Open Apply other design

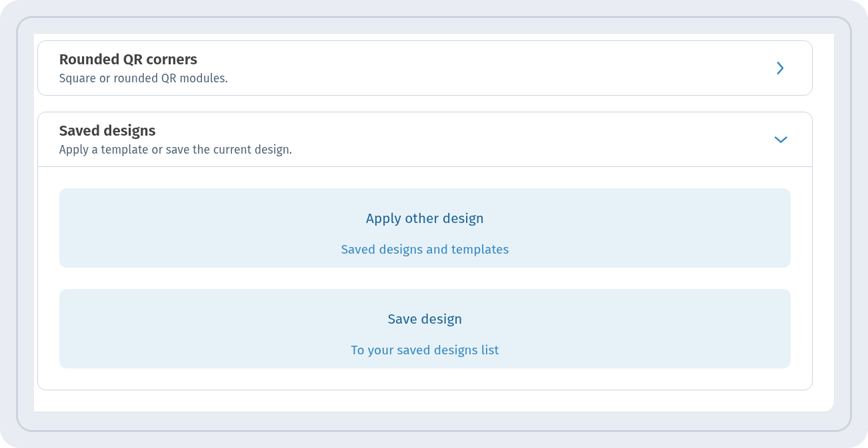[x=425, y=228]
